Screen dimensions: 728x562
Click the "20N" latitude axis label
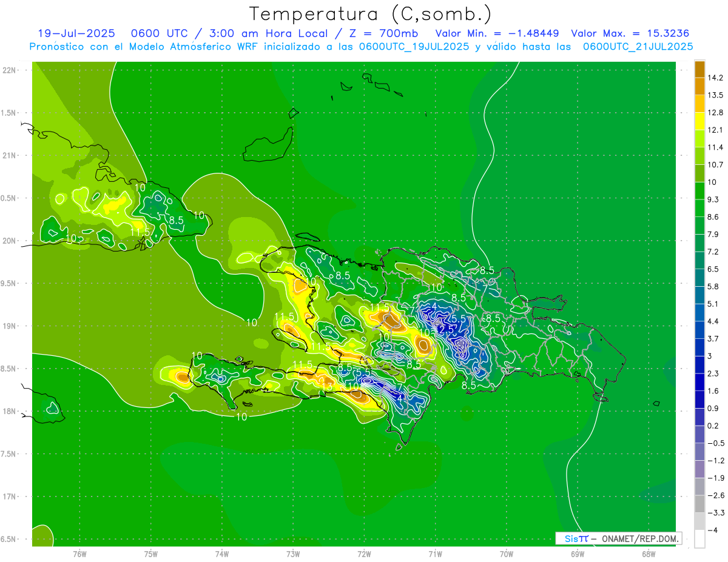pos(10,241)
